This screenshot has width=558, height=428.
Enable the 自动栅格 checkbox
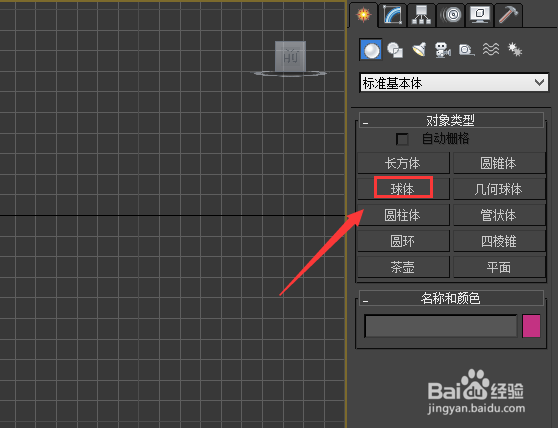[402, 139]
